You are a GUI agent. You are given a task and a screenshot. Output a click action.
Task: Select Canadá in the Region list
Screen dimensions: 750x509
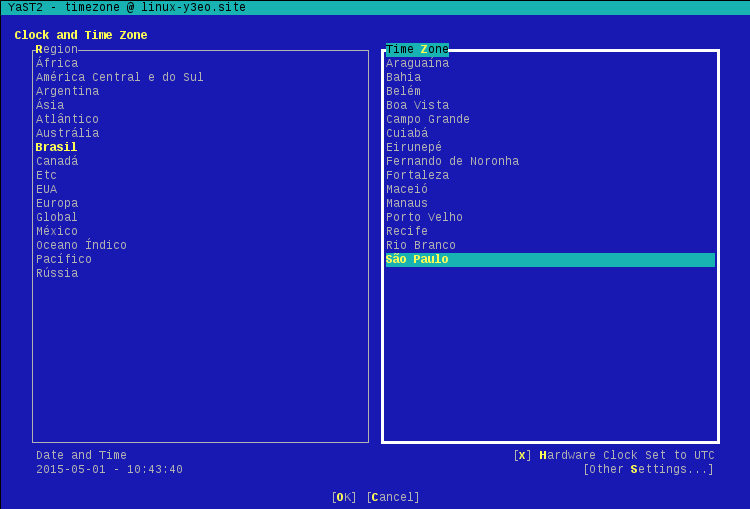[57, 161]
